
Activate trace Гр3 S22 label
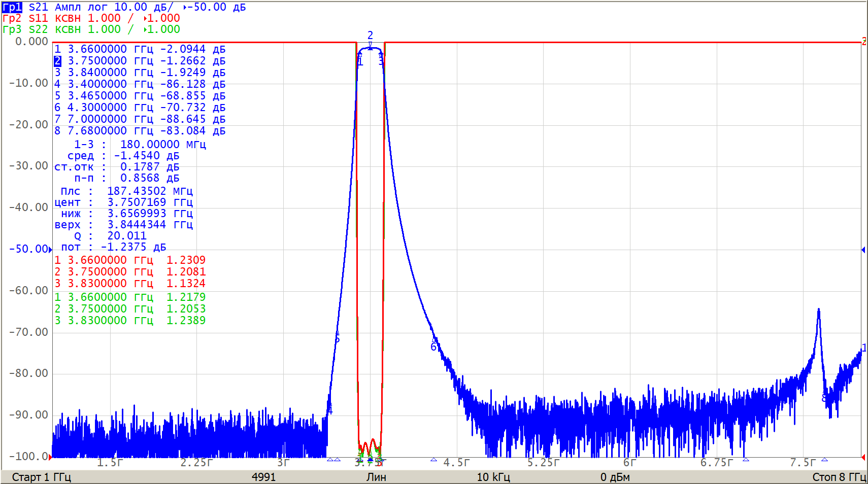12,29
